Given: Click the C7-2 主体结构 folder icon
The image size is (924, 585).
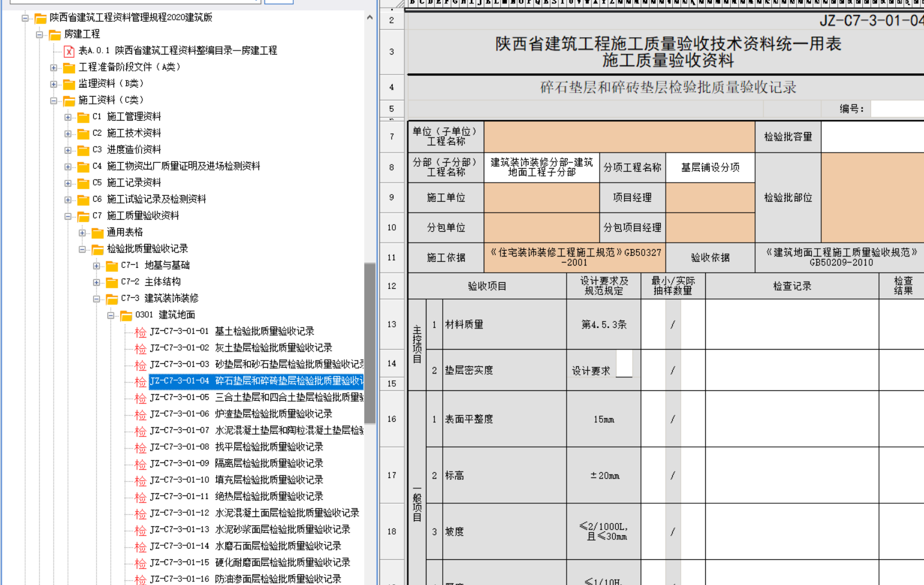Looking at the screenshot, I should [112, 282].
